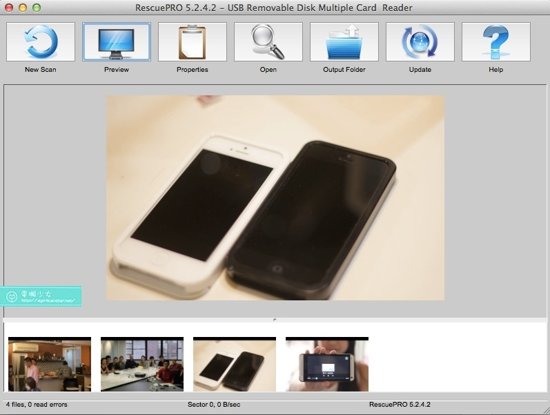This screenshot has height=415, width=550.
Task: Click the Properties text label
Action: (x=192, y=69)
